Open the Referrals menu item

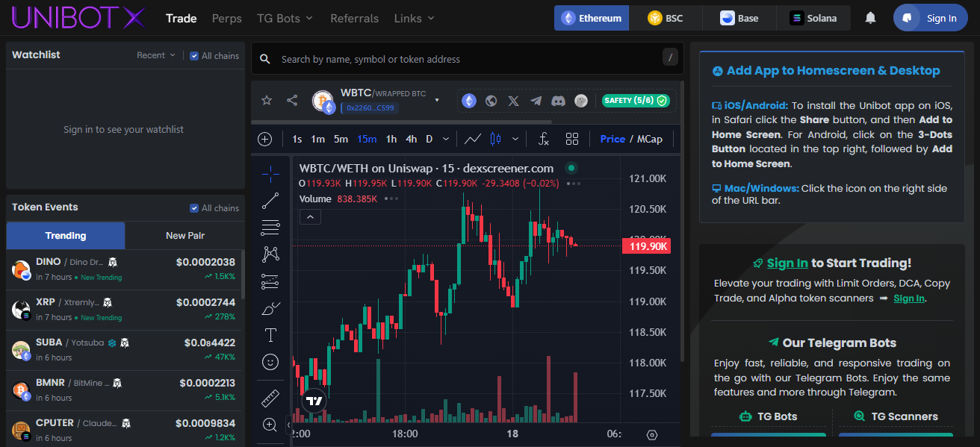[354, 18]
